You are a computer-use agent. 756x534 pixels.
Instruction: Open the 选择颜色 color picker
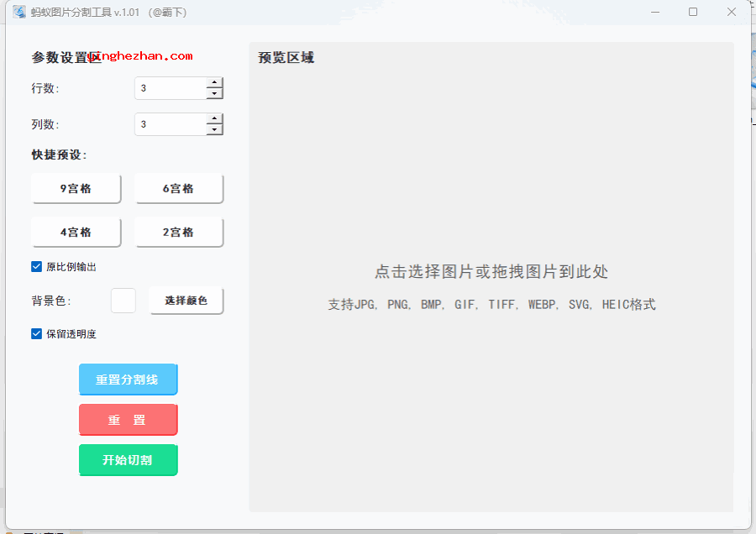(186, 300)
